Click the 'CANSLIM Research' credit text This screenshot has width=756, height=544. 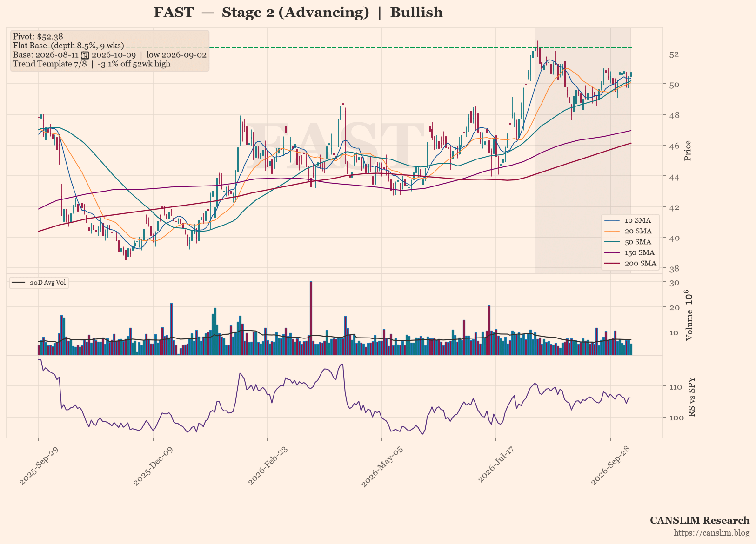pos(700,520)
